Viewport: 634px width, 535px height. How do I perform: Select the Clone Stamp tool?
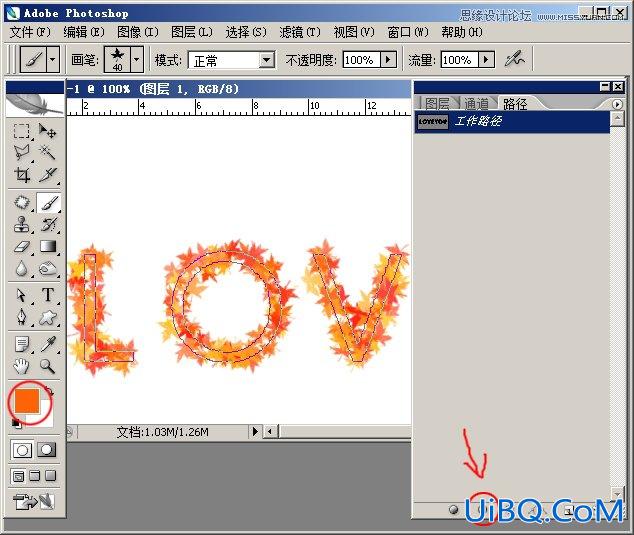[21, 224]
